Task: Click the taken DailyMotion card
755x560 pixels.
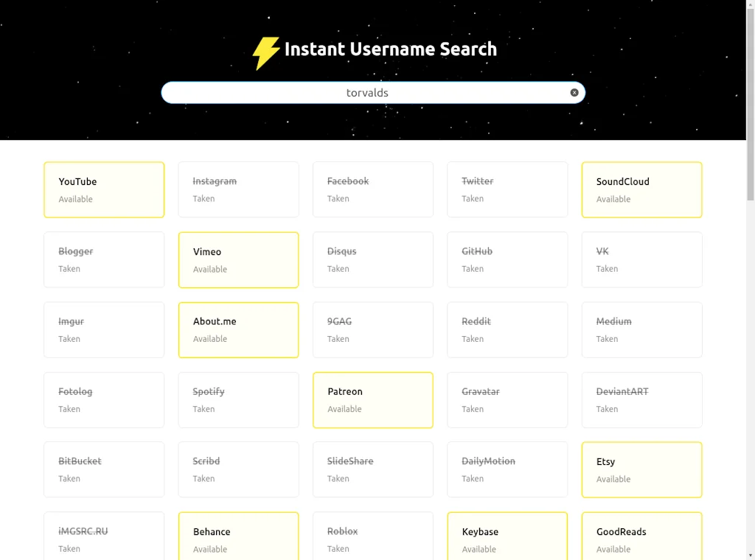Action: (507, 469)
